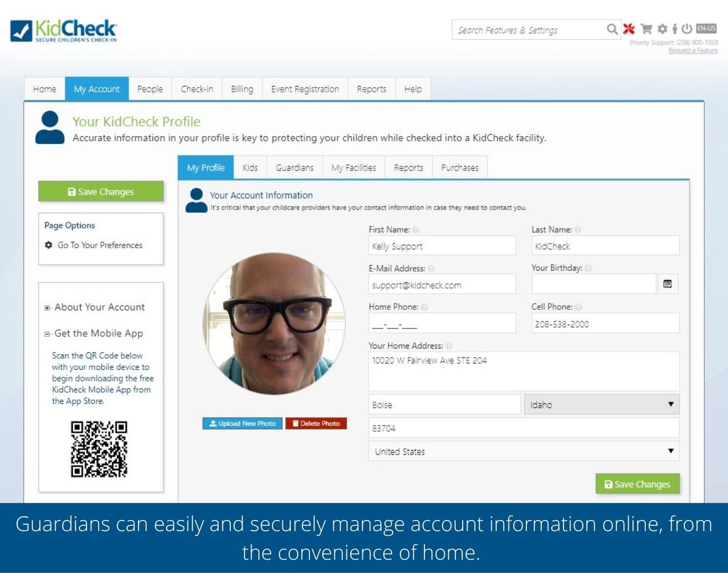
Task: Click Save Changes below address form
Action: coord(637,484)
